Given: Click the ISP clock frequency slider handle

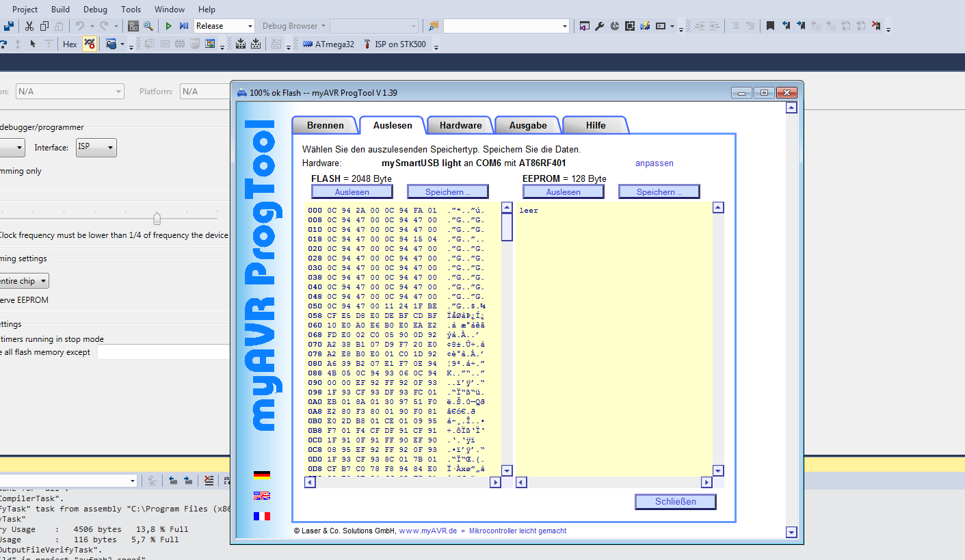Looking at the screenshot, I should (157, 218).
